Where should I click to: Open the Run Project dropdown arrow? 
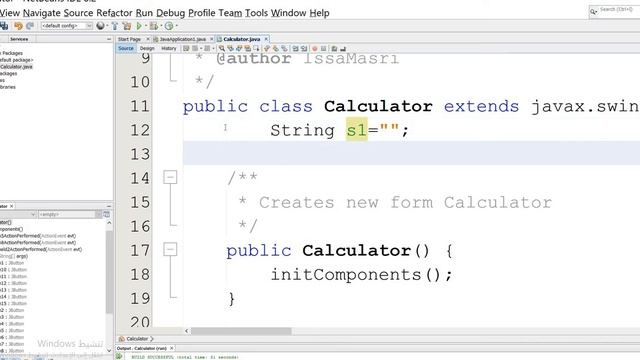coord(145,26)
